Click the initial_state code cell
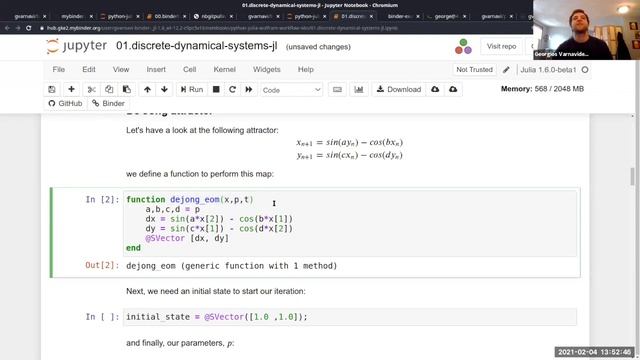The image size is (640, 360). [350, 317]
